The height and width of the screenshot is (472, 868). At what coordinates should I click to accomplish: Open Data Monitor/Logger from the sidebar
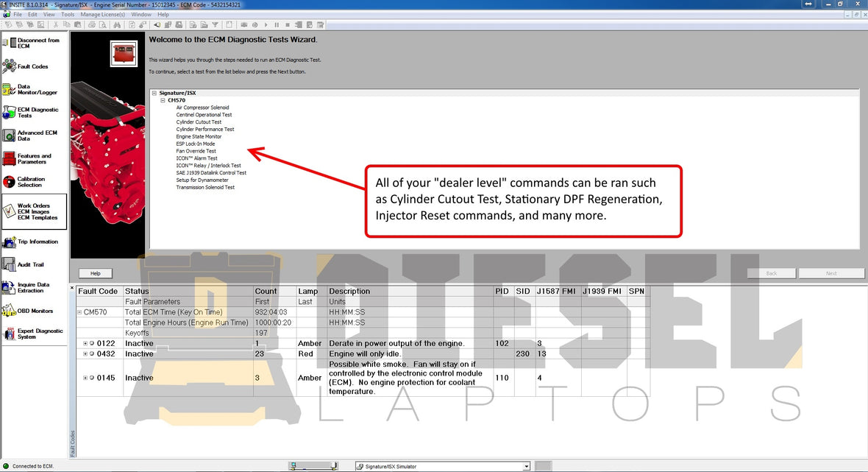(x=10, y=90)
